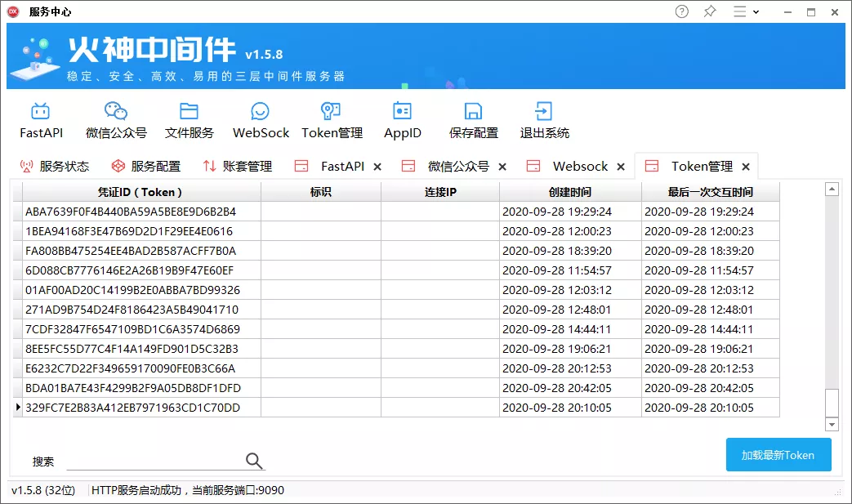The width and height of the screenshot is (852, 504).
Task: Click version label v1.5.8 (32位)
Action: coord(43,490)
